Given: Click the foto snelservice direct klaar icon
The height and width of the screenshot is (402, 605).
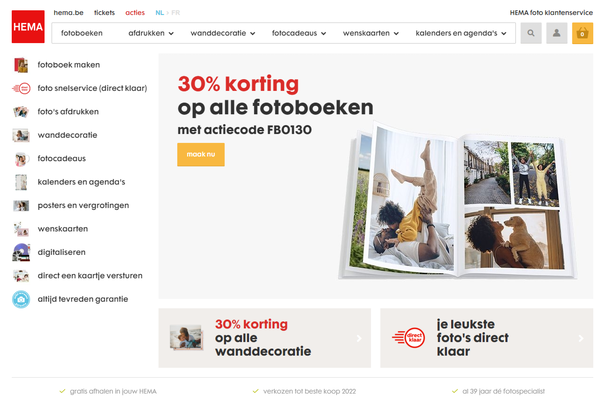Looking at the screenshot, I should (21, 88).
